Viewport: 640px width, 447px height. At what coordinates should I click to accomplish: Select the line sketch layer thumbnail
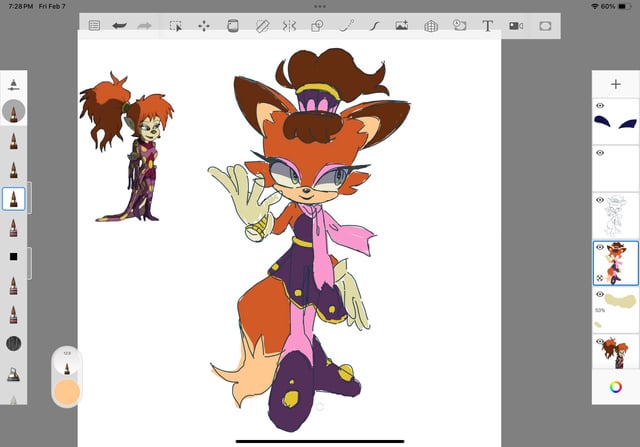click(x=616, y=216)
